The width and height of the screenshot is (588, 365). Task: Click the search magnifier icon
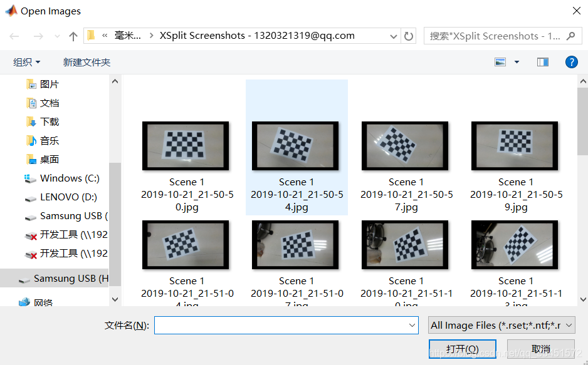[x=570, y=36]
